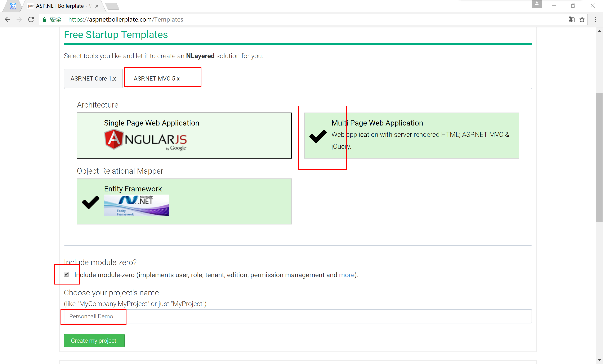The image size is (603, 364).
Task: Close the ASP.NET Boilerplate tab
Action: (97, 6)
